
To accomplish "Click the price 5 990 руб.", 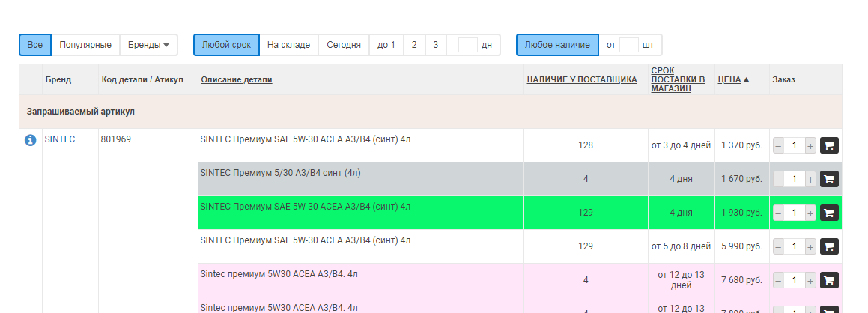I will coord(741,246).
